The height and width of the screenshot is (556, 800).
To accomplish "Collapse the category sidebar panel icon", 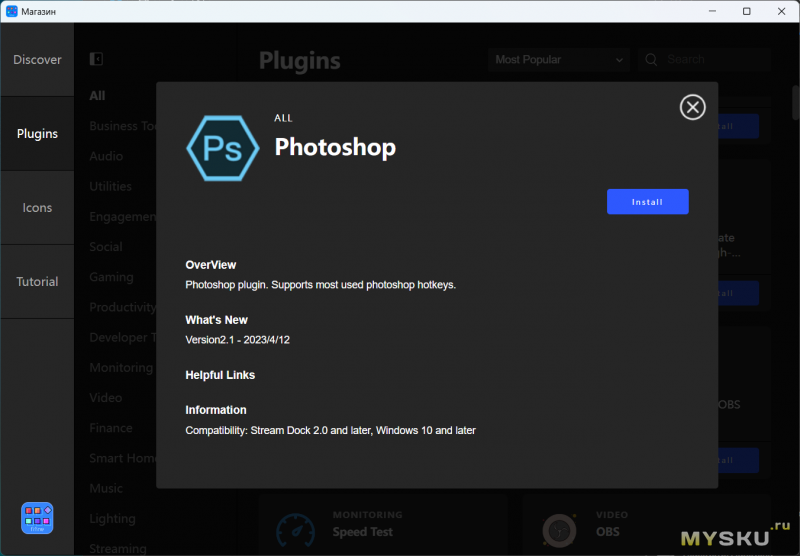I will [96, 59].
